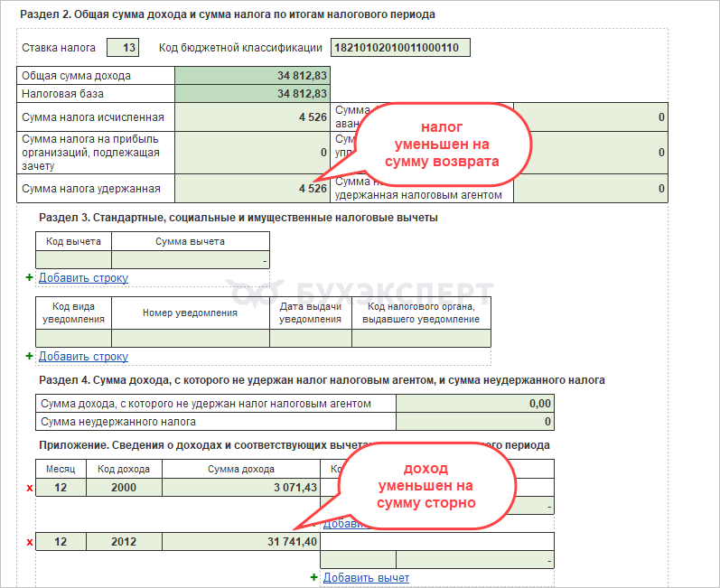Image resolution: width=720 pixels, height=588 pixels.
Task: Click Налоговая база label
Action: (63, 94)
